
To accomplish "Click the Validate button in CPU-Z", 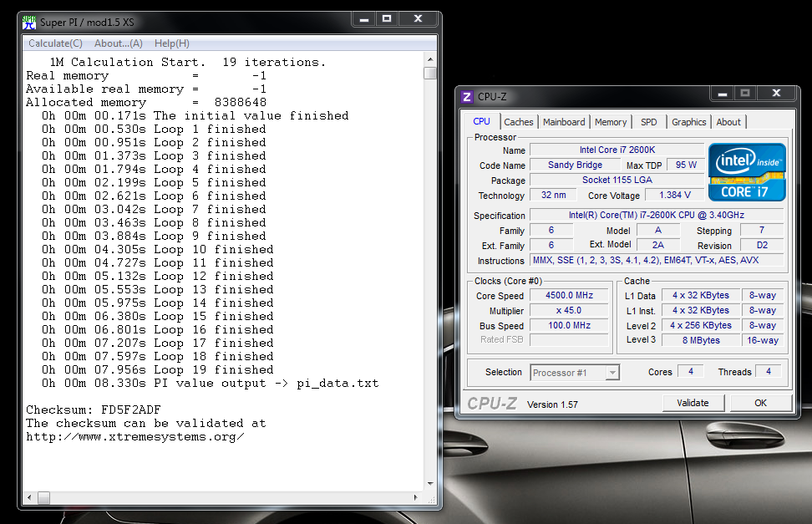I will [693, 403].
